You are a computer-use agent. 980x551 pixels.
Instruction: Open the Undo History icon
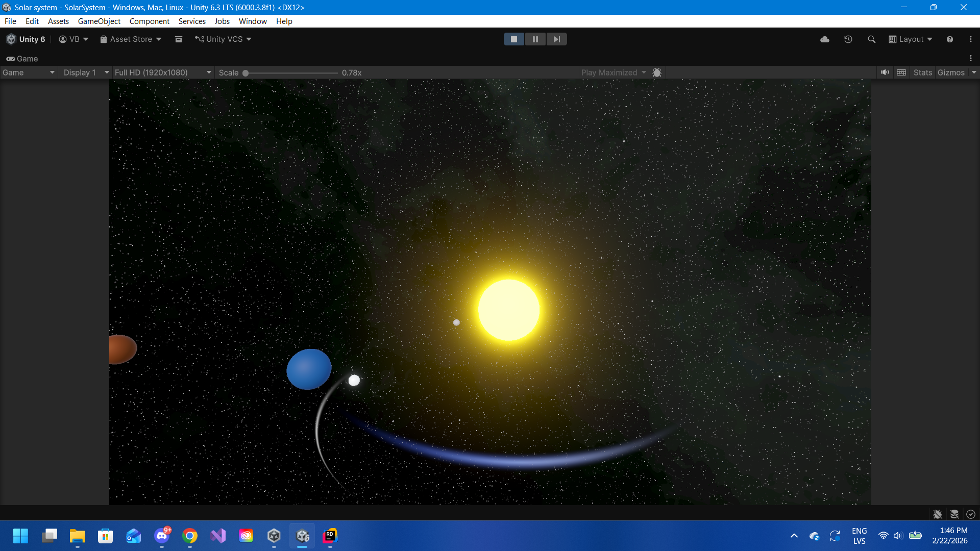pos(848,39)
